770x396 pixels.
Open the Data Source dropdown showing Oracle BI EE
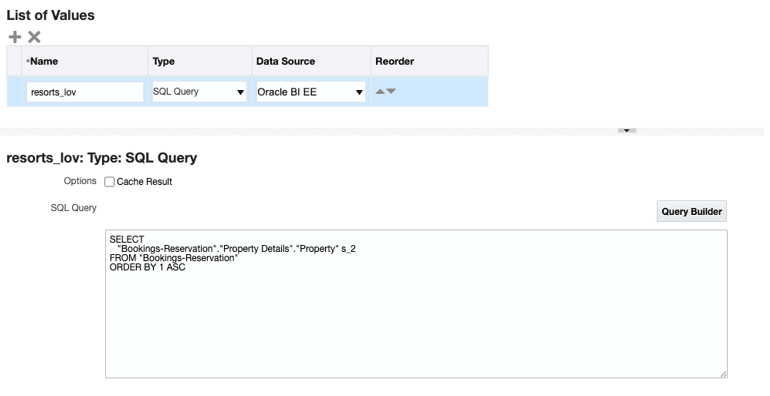tap(310, 92)
